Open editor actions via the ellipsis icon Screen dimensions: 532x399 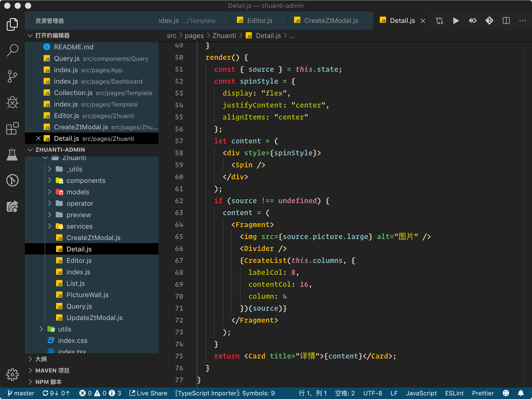522,21
